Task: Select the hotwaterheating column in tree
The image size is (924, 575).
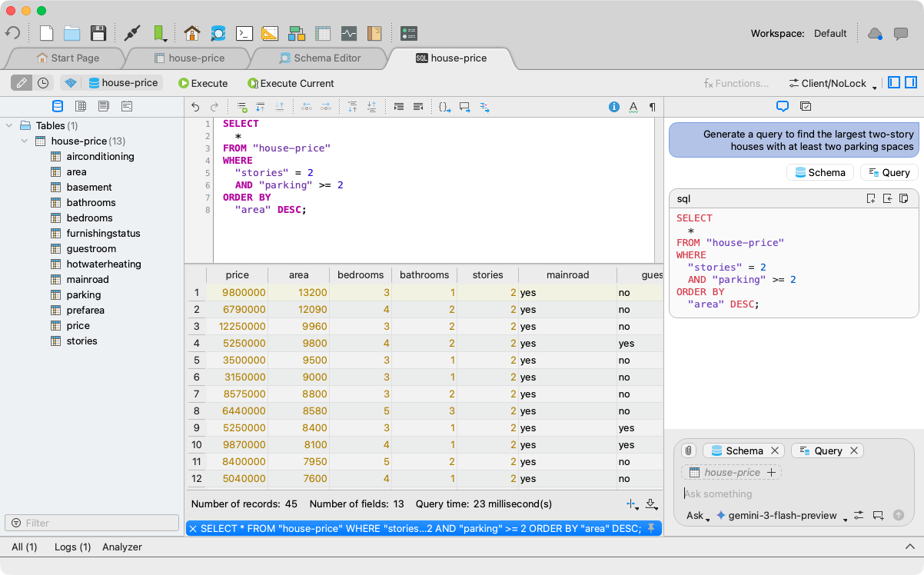Action: [x=104, y=264]
